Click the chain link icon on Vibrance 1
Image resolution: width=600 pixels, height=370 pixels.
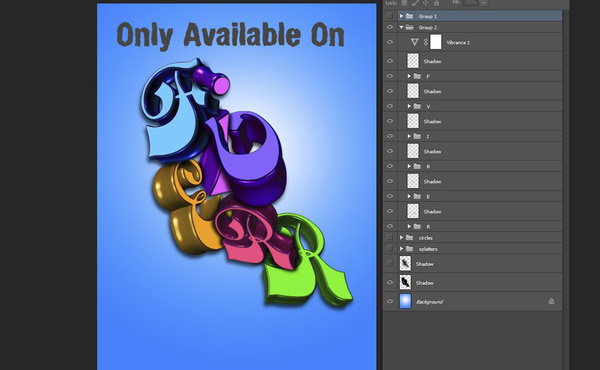[426, 42]
